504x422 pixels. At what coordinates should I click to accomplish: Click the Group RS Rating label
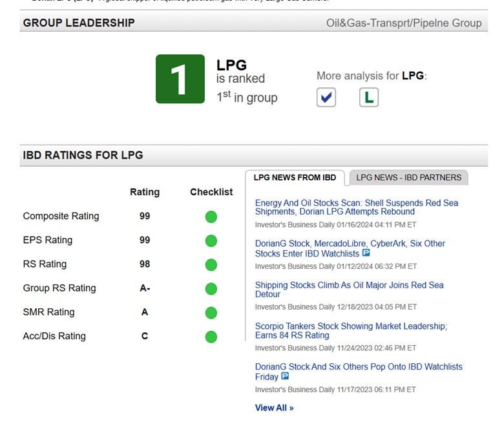(59, 288)
